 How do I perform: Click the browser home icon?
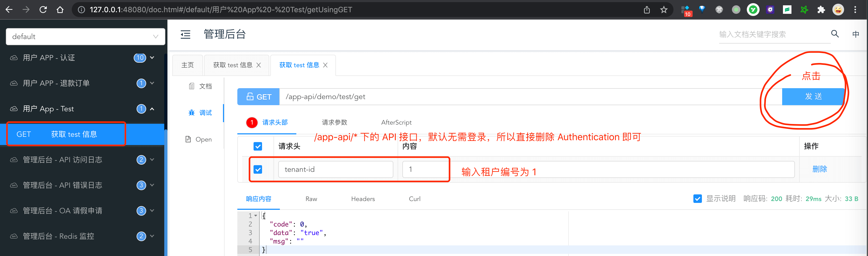click(x=60, y=10)
